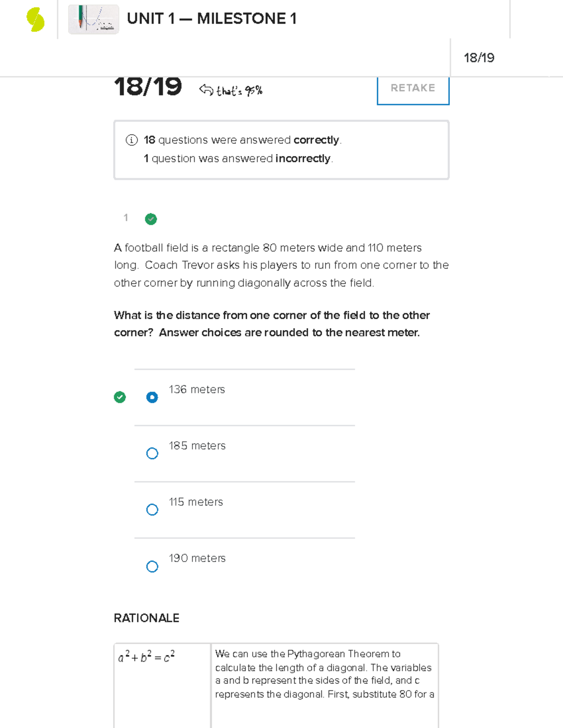The image size is (563, 728).
Task: Select the 185 meters answer option
Action: pos(152,453)
